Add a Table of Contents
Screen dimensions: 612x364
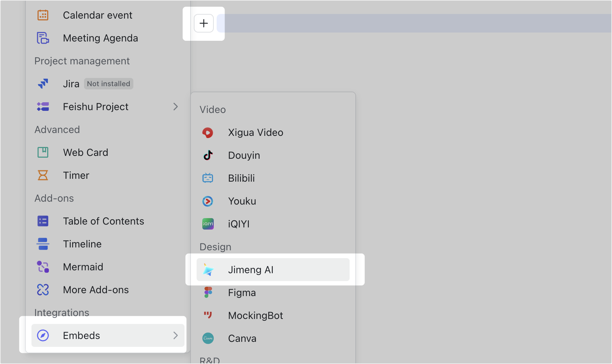point(108,221)
